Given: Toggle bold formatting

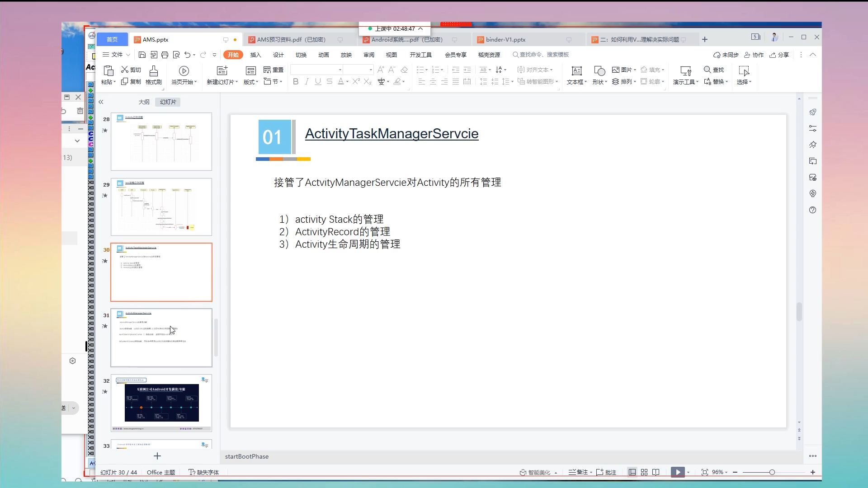Looking at the screenshot, I should tap(296, 82).
